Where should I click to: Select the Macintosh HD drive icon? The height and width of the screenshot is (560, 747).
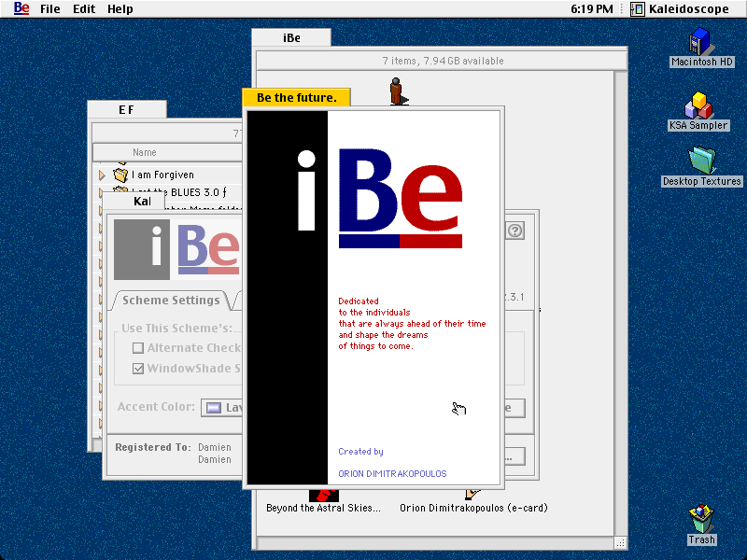[x=701, y=41]
